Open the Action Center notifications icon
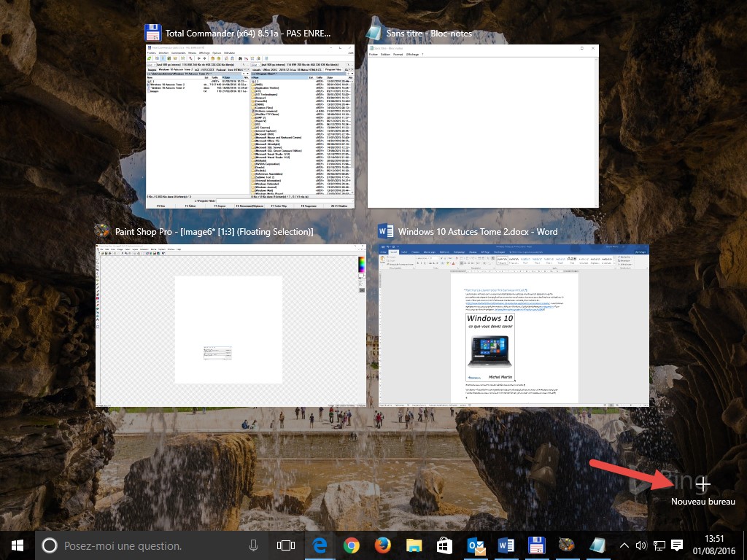Viewport: 747px width, 560px height. click(677, 545)
